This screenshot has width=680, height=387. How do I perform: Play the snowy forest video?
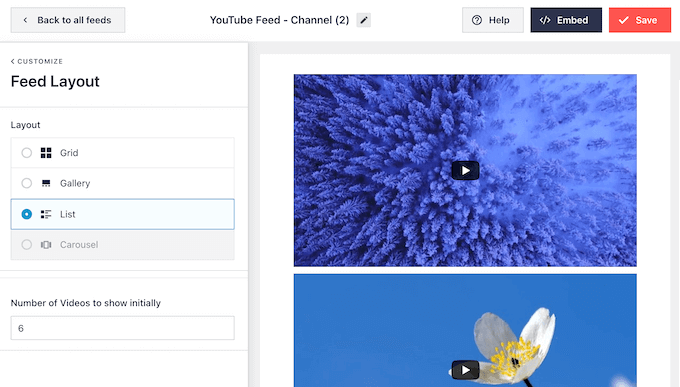465,171
